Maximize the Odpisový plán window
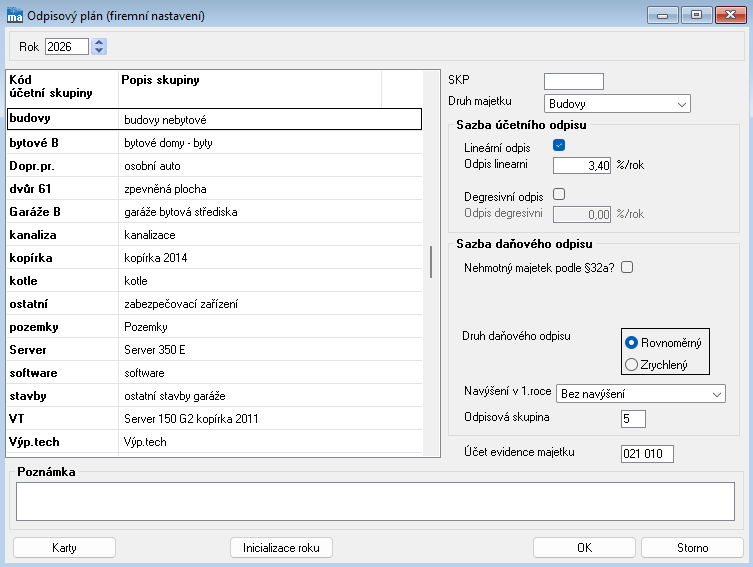 [x=696, y=15]
